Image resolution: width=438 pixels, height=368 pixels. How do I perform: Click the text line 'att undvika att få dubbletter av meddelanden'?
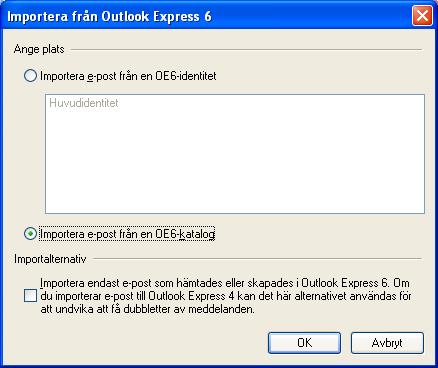point(147,309)
